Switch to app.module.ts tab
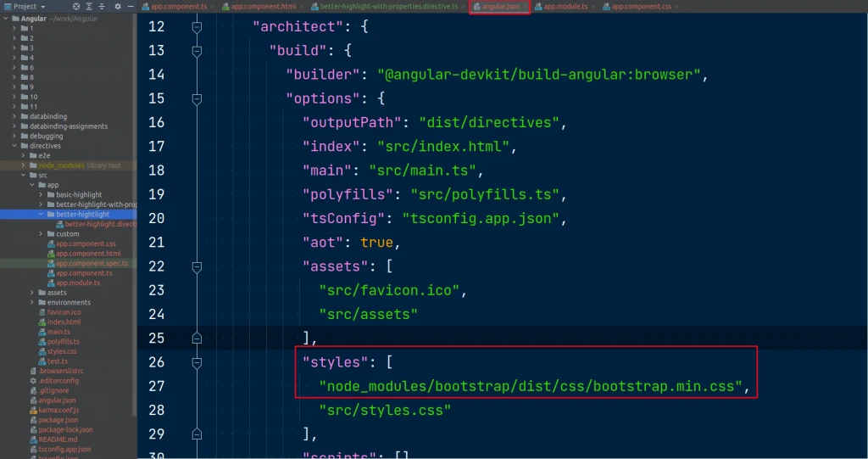 point(565,7)
